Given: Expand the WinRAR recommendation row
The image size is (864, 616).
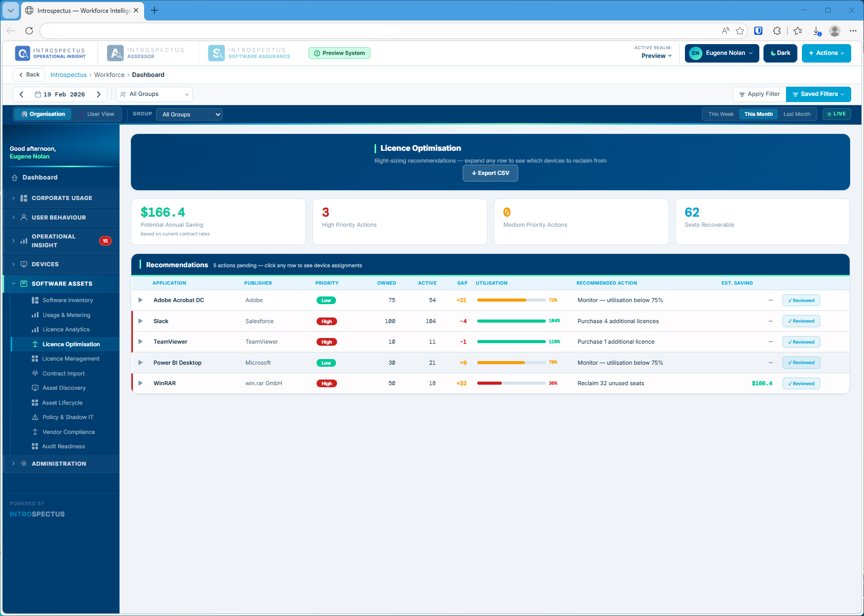Looking at the screenshot, I should pos(140,383).
